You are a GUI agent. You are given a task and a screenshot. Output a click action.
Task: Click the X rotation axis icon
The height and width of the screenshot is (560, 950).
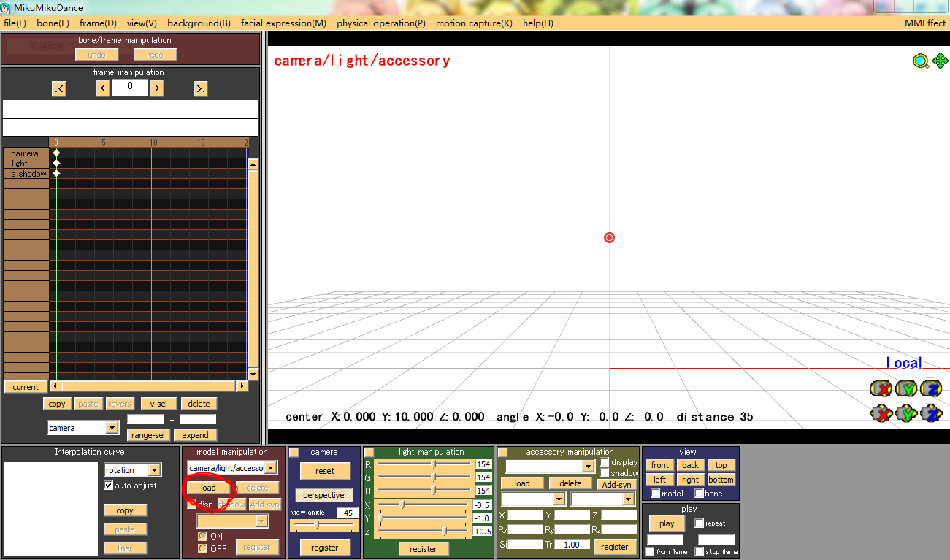click(881, 388)
